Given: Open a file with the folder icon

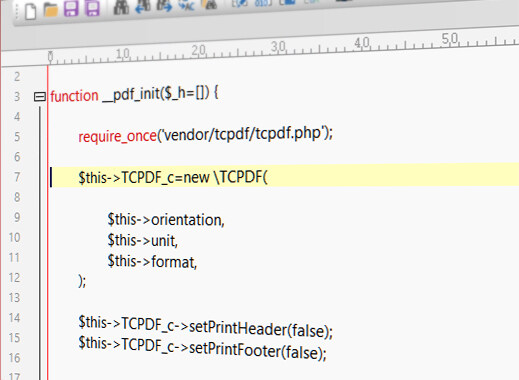Looking at the screenshot, I should (x=50, y=10).
